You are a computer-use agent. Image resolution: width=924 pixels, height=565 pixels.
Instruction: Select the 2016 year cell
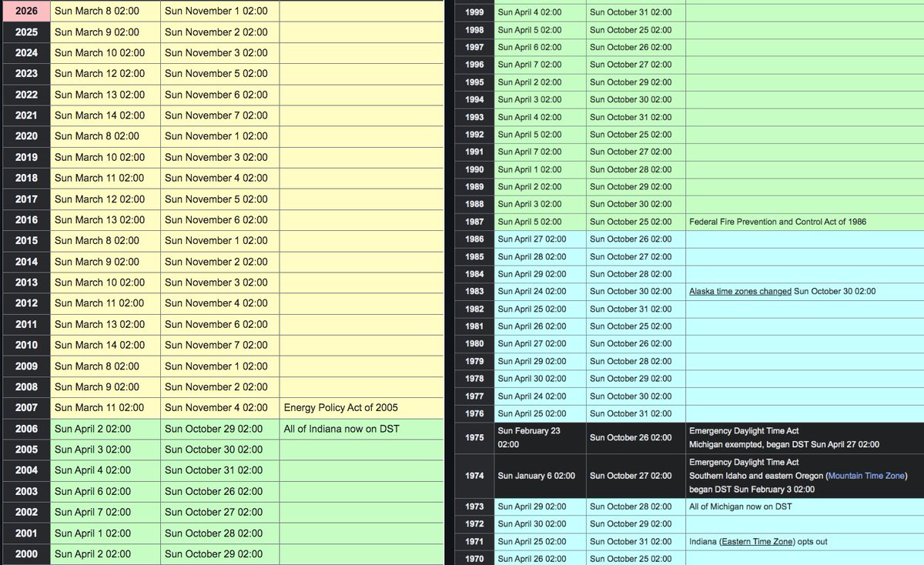[26, 220]
